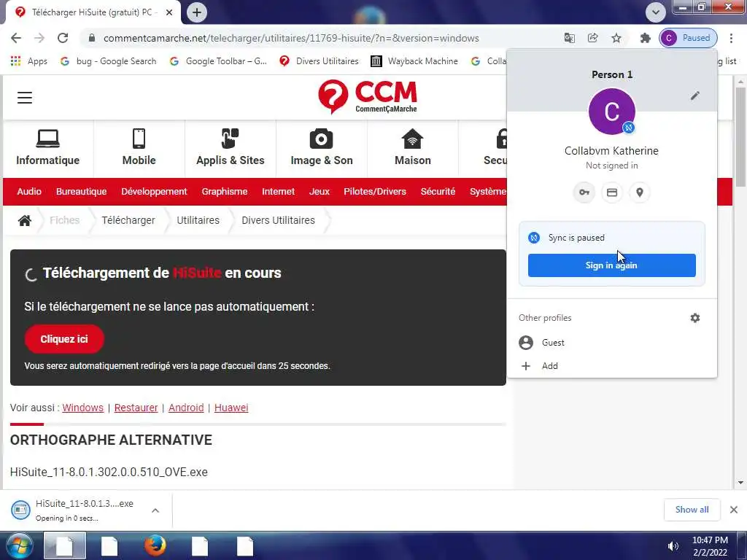
Task: Close the downloads bar
Action: [734, 510]
